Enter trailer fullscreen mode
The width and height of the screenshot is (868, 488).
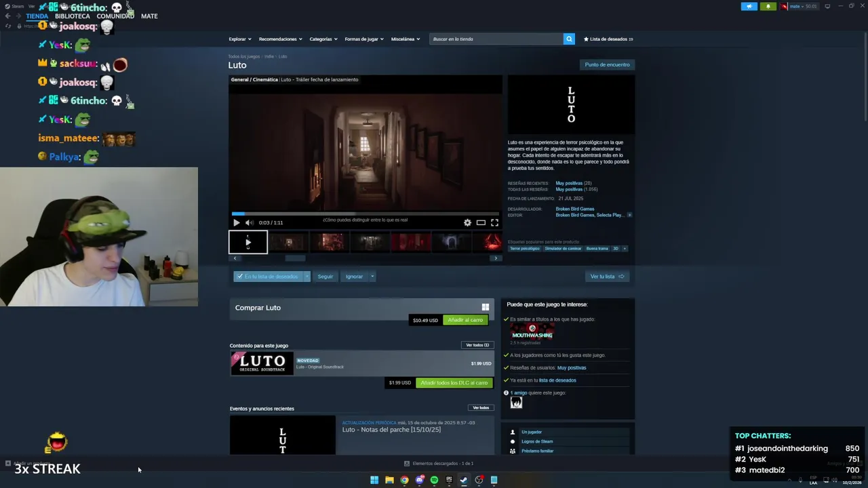[x=494, y=222]
